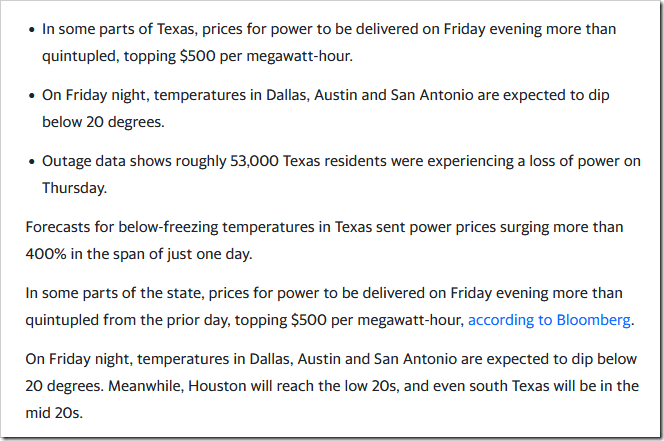664x441 pixels.
Task: Click the word "Thursday"
Action: (x=73, y=187)
